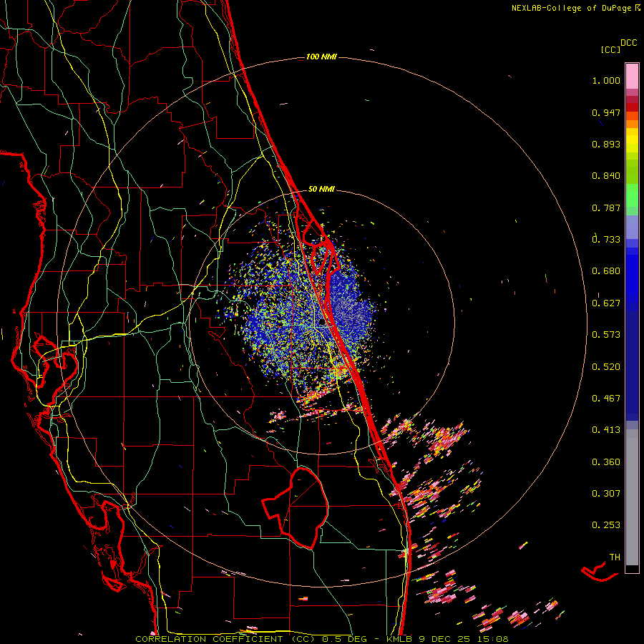Click the 1.000 value on the color scale
The height and width of the screenshot is (644, 644).
pyautogui.click(x=606, y=80)
